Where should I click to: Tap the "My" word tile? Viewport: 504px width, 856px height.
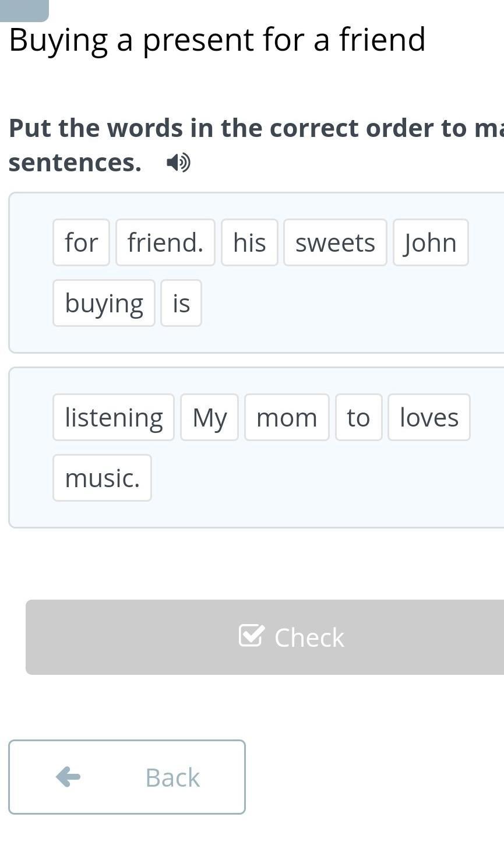pyautogui.click(x=209, y=417)
